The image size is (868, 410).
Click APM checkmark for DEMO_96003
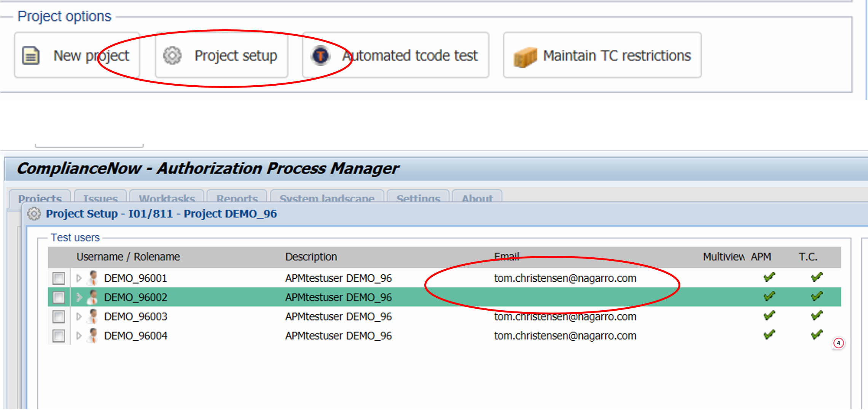tap(769, 316)
